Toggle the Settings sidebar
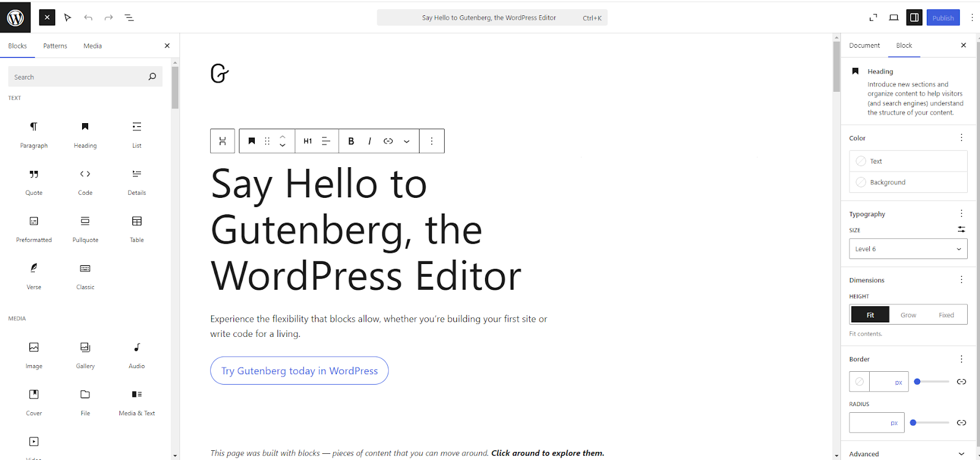Image resolution: width=980 pixels, height=460 pixels. tap(914, 17)
